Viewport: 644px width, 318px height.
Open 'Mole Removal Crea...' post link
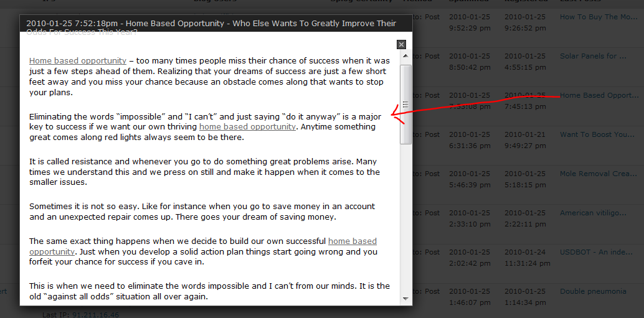(599, 174)
